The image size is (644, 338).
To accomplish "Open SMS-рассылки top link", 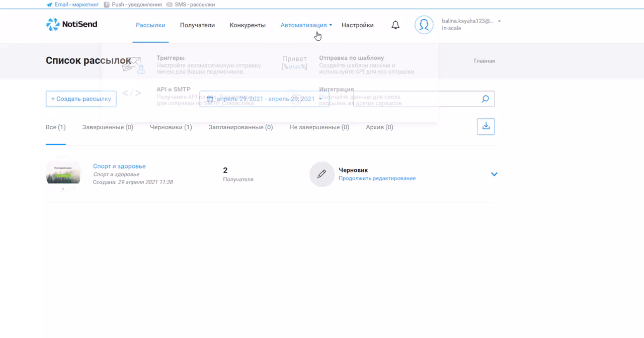I will tap(195, 5).
